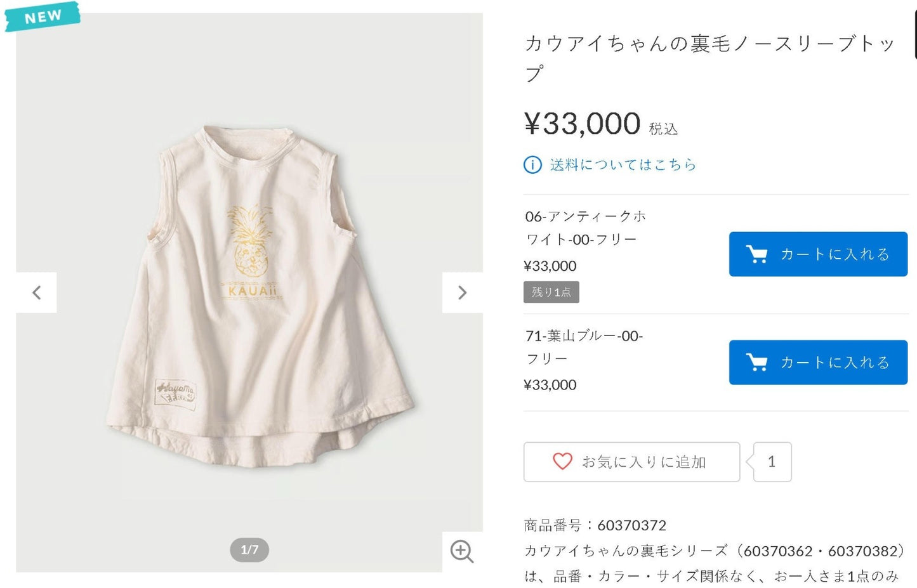Click the NEW ribbon badge

pos(43,16)
